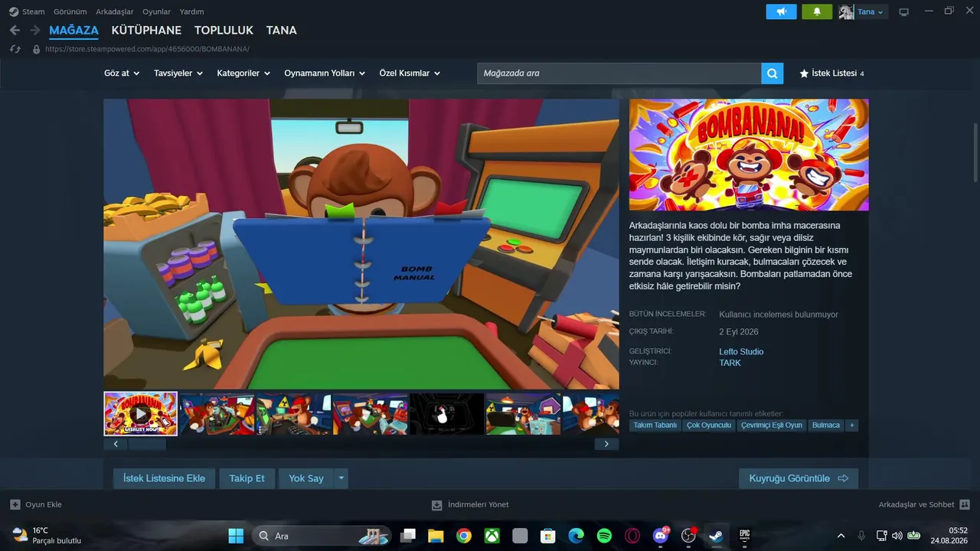
Task: Open the green notifications bell
Action: click(x=817, y=11)
